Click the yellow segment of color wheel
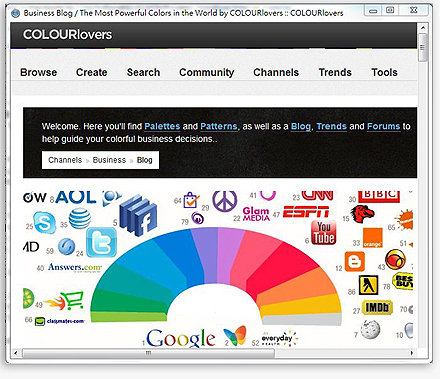Image resolution: width=440 pixels, height=379 pixels. (300, 306)
